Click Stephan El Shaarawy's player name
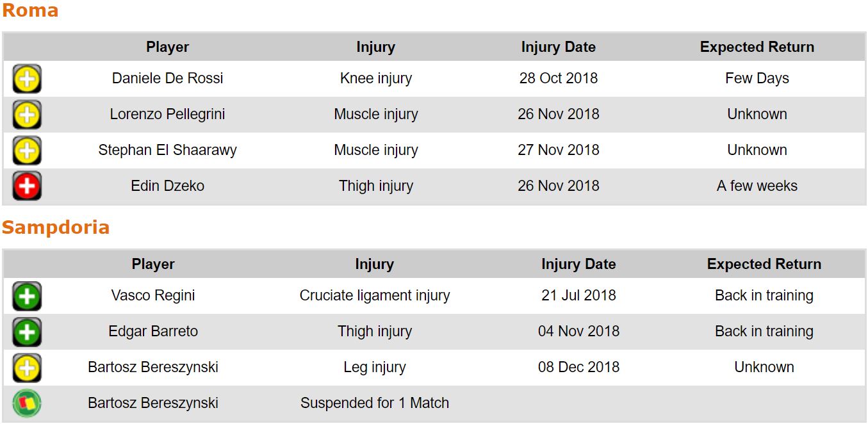868x424 pixels. click(x=168, y=150)
